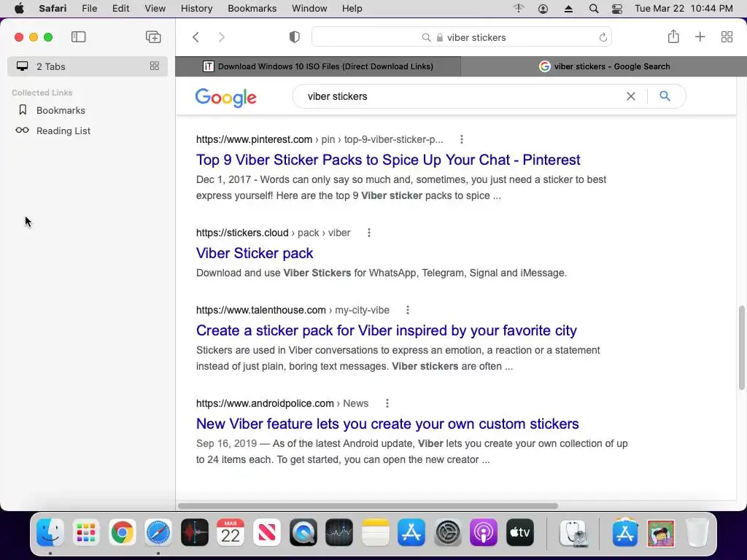Open the Share menu
Viewport: 747px width, 560px height.
tap(673, 36)
